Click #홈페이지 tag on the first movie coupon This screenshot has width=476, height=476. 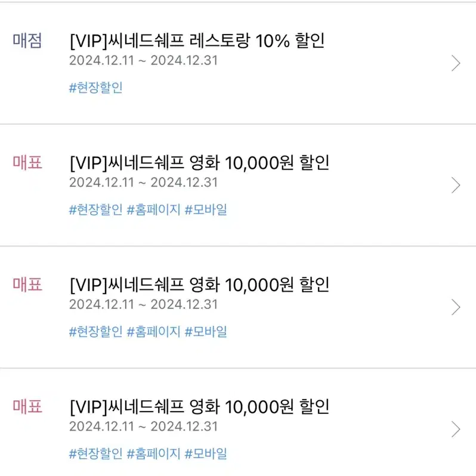(154, 210)
